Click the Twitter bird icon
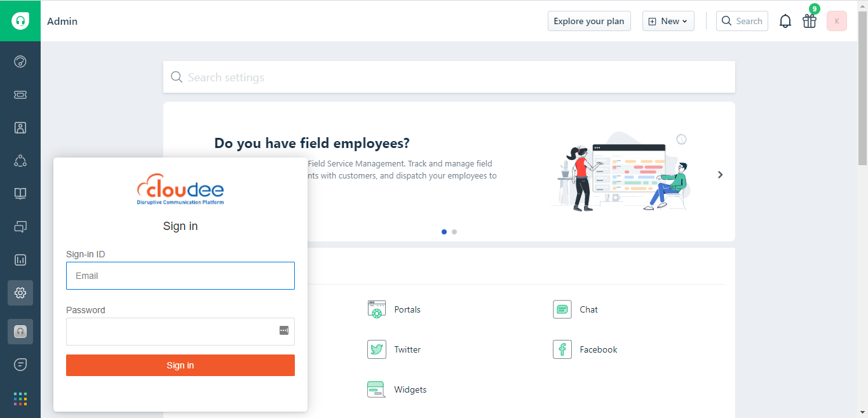This screenshot has width=868, height=418. pos(377,349)
